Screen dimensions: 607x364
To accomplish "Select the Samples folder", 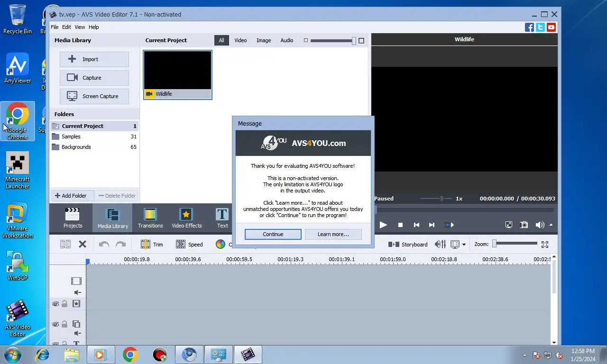I will [x=94, y=136].
